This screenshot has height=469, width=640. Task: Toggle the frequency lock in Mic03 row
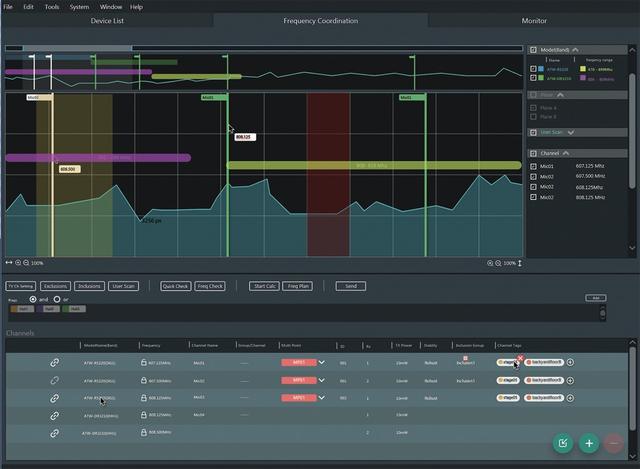[x=144, y=398]
